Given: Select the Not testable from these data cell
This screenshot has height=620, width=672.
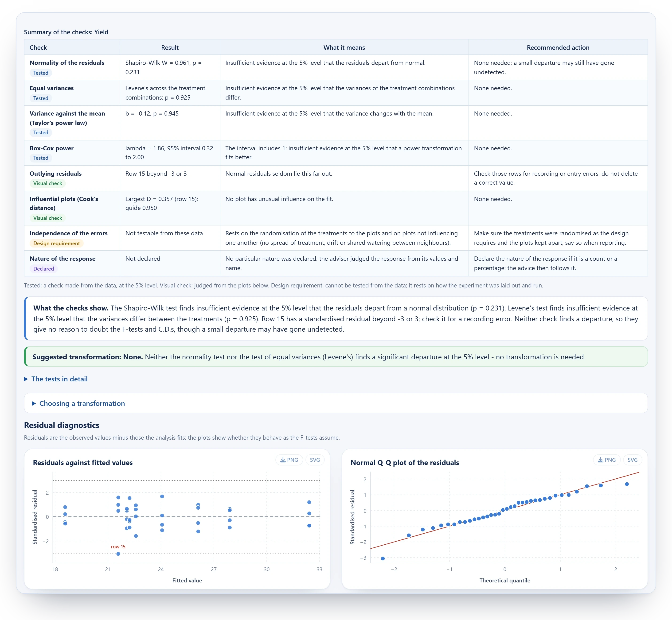Looking at the screenshot, I should pos(170,238).
